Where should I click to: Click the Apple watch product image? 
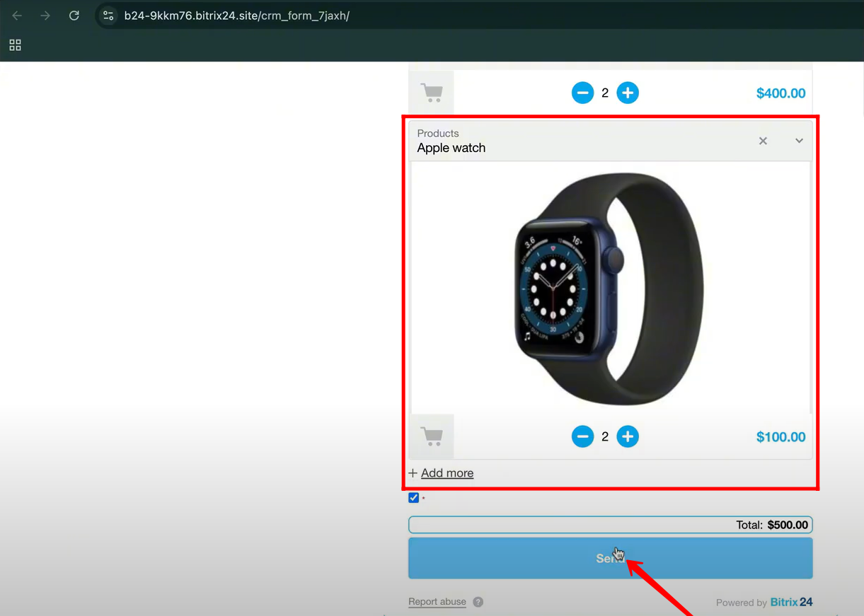click(610, 289)
